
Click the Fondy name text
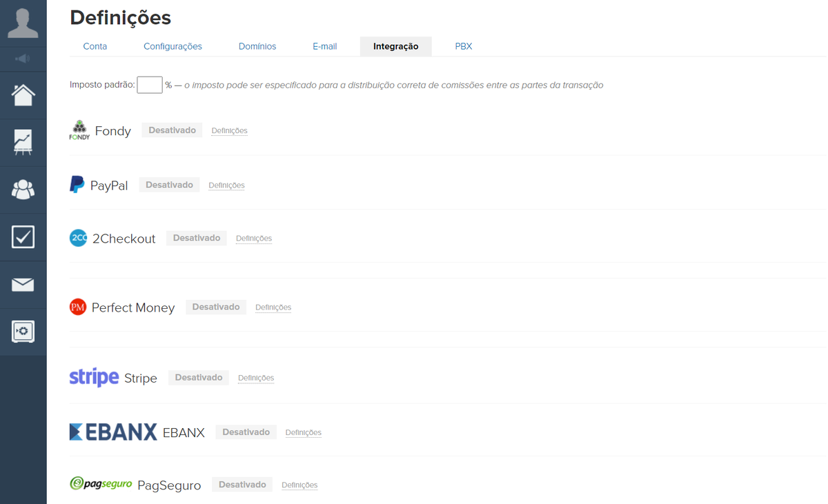click(113, 131)
